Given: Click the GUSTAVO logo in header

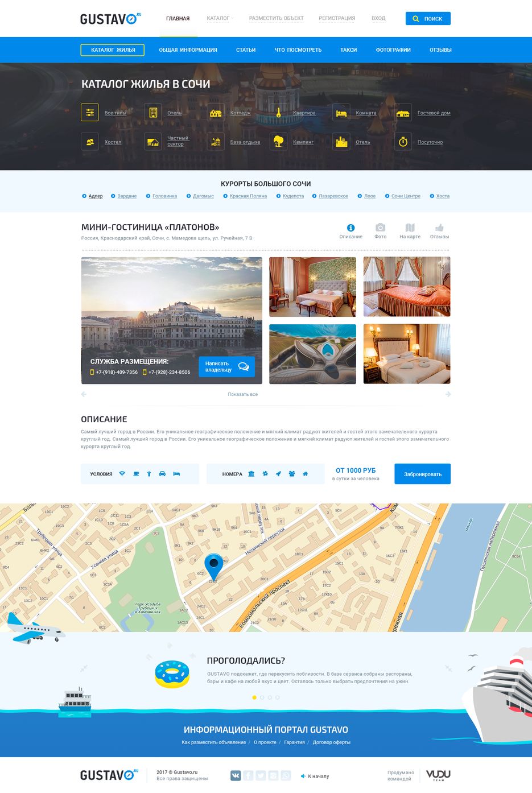Looking at the screenshot, I should coord(110,19).
